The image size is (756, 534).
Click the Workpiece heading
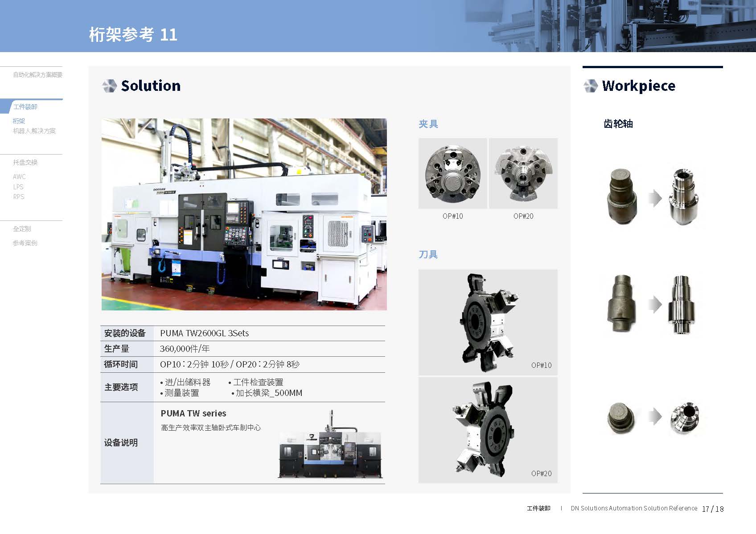(x=638, y=86)
